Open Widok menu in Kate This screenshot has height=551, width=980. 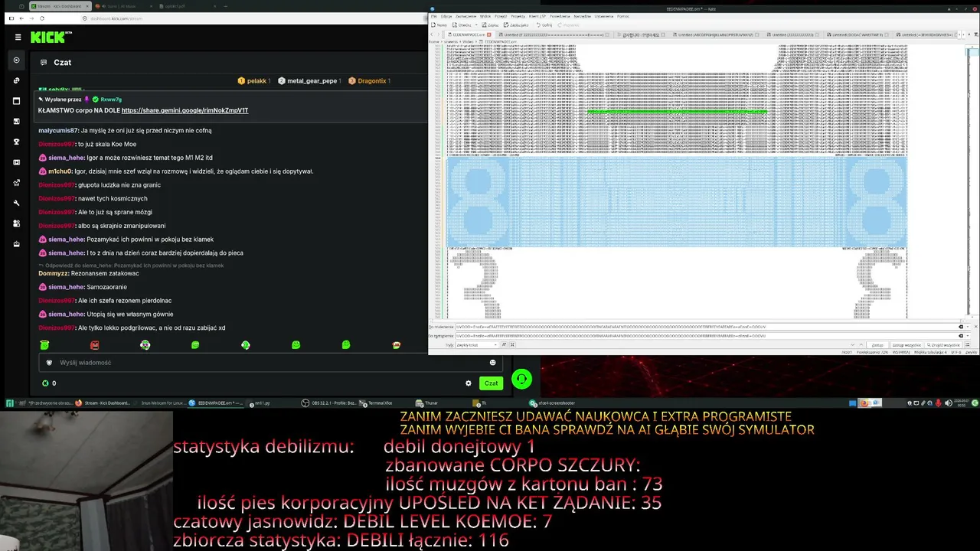(x=485, y=16)
